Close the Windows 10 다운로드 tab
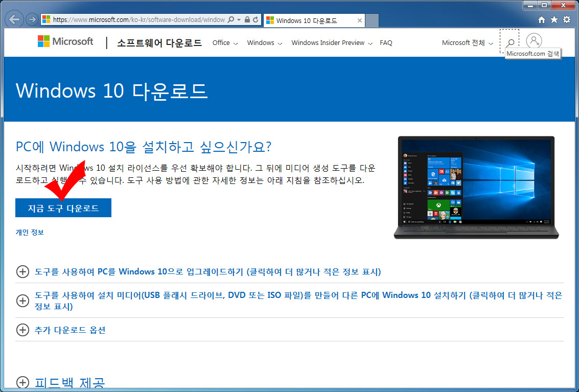579x392 pixels. [360, 20]
